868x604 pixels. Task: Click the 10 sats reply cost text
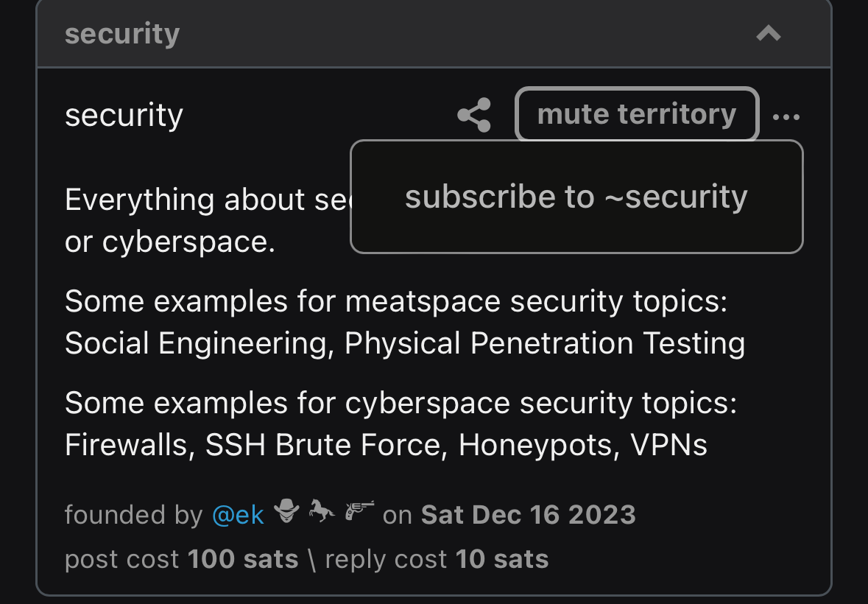click(502, 559)
